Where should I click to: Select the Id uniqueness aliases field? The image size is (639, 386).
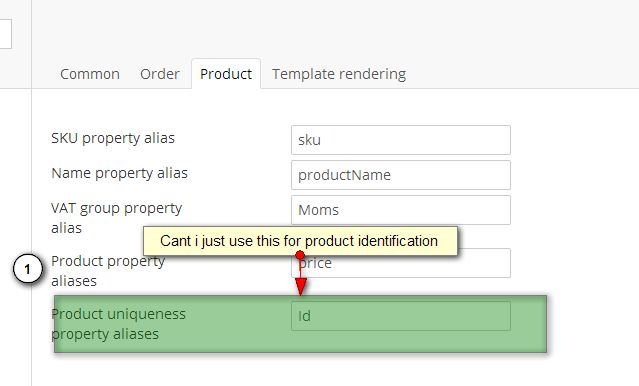pyautogui.click(x=401, y=316)
